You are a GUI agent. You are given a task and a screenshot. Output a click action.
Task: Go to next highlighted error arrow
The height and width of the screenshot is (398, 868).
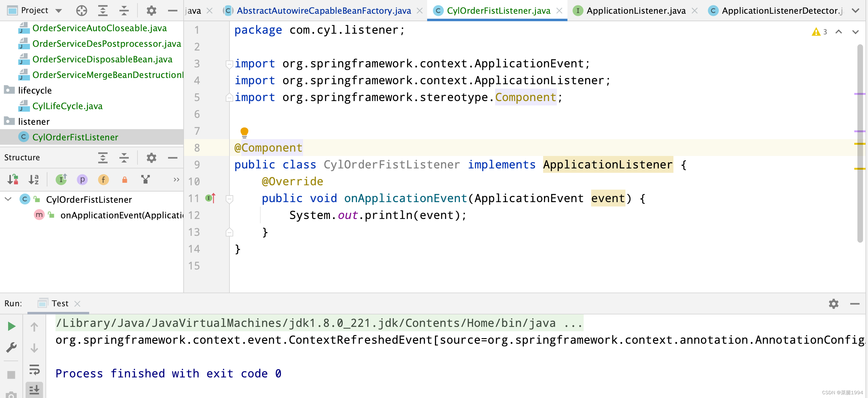[x=856, y=32]
